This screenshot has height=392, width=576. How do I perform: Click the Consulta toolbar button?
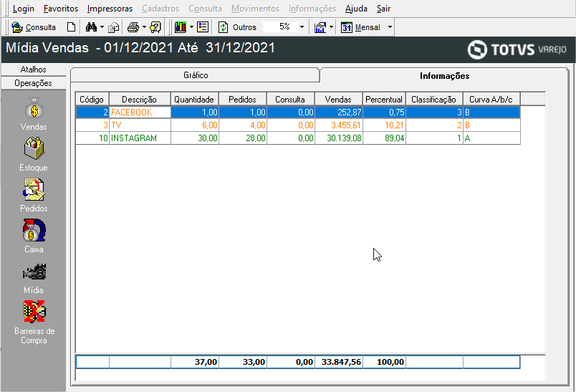34,27
